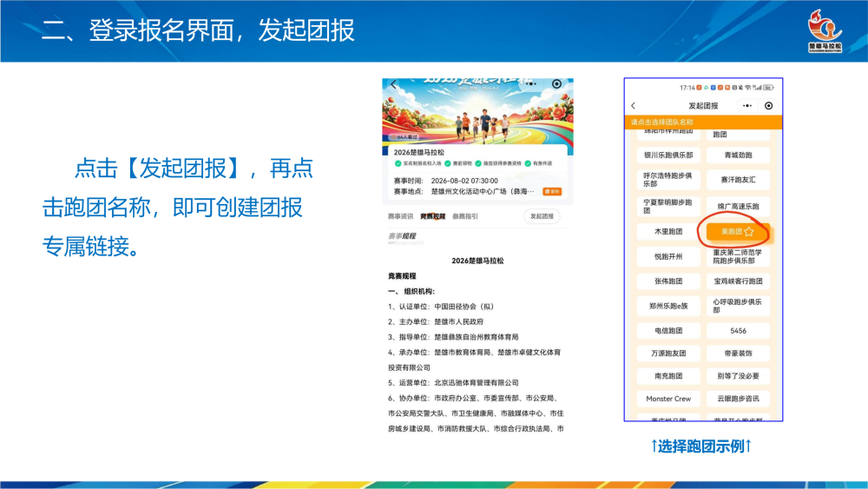Click the line 运营单位：北京迅驰体育管理有限公司
868x489 pixels.
(453, 383)
